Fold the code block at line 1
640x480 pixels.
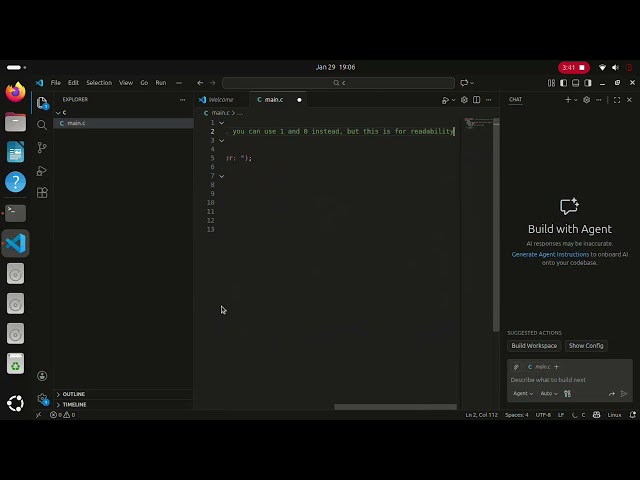point(222,122)
